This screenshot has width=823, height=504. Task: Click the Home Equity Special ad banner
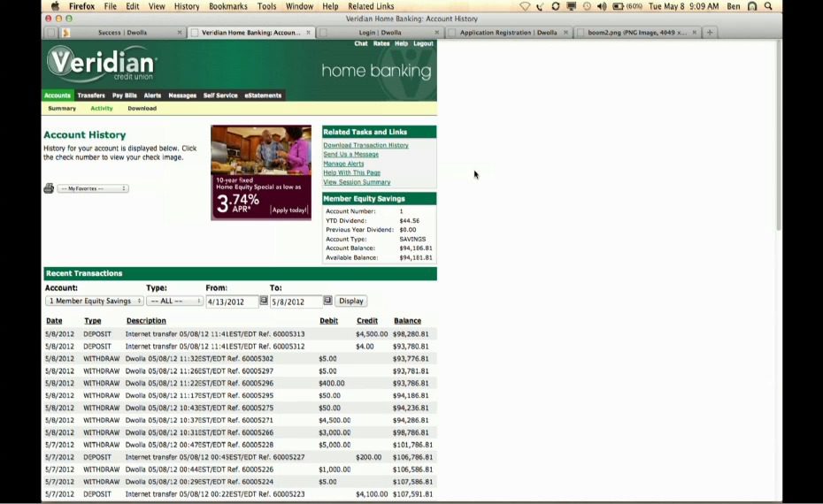[261, 172]
